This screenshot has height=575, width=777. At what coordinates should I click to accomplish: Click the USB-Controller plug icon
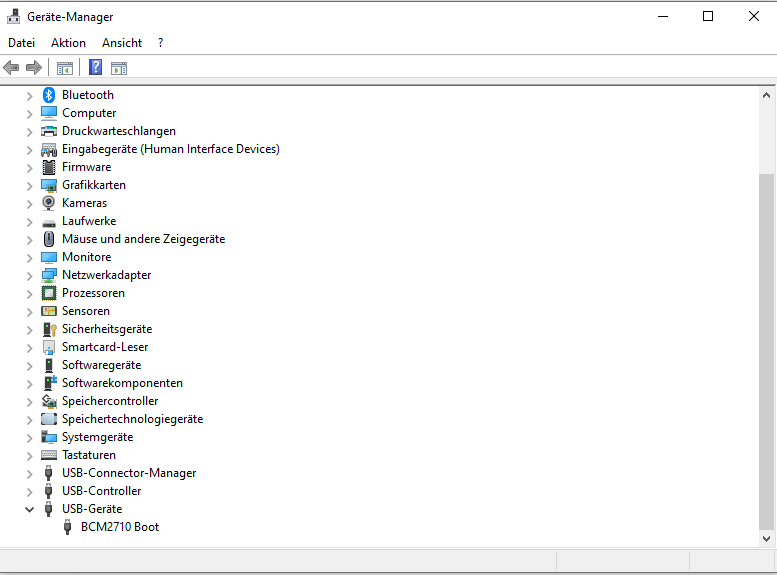[x=48, y=491]
